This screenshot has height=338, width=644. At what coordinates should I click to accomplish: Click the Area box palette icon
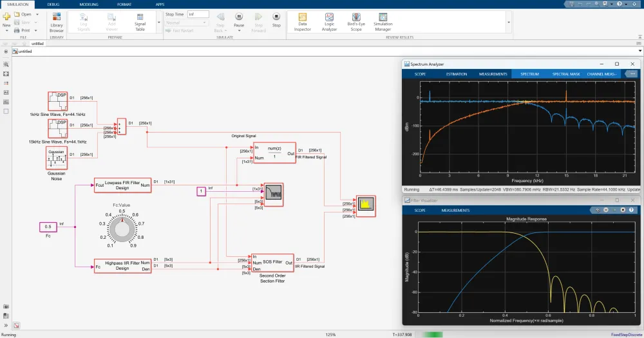click(6, 111)
